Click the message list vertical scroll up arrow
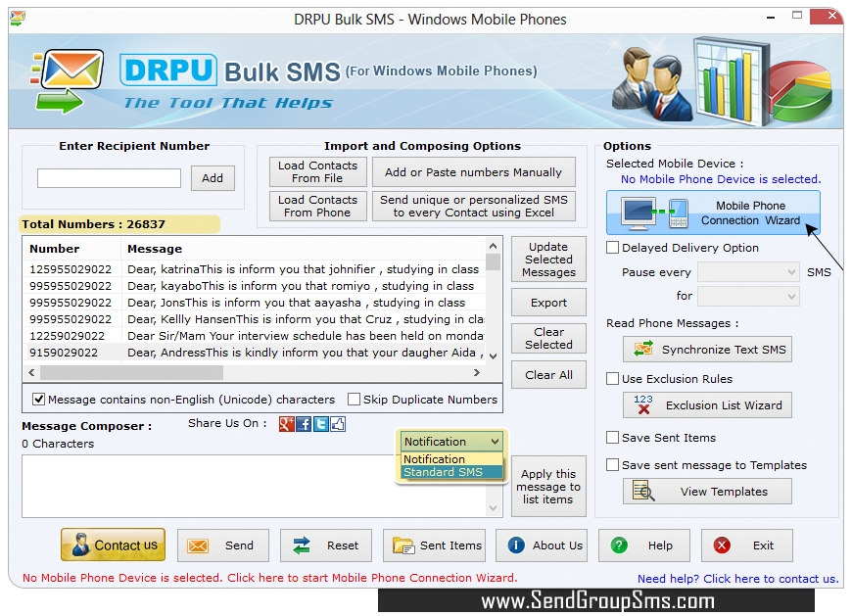The height and width of the screenshot is (616, 852). [x=493, y=246]
